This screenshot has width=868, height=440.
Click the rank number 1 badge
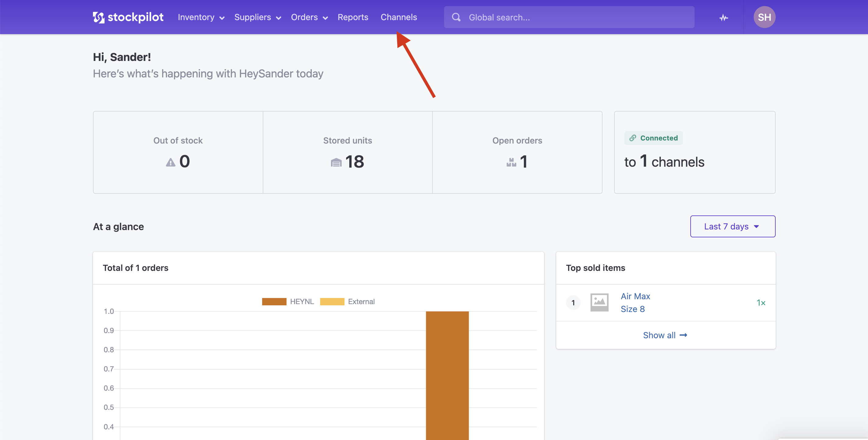573,303
